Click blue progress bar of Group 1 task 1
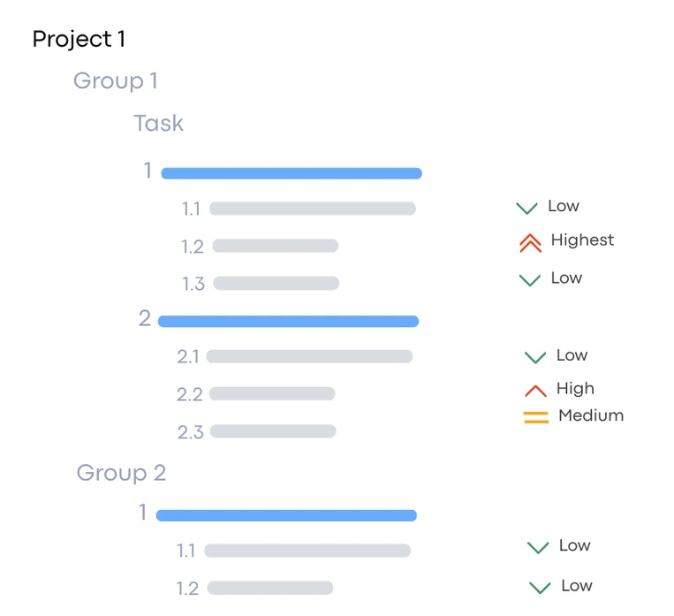 click(x=292, y=173)
